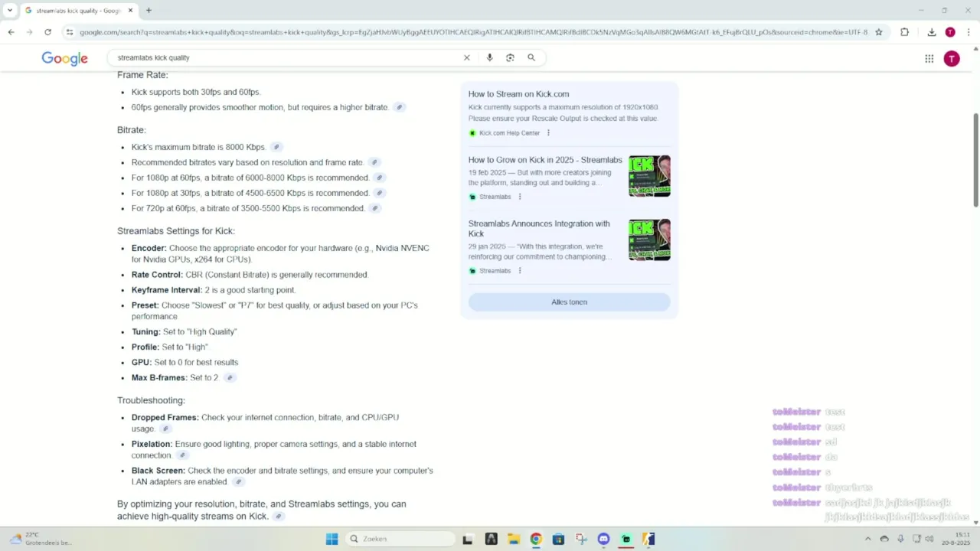Click the browser address bar URL
Viewport: 980px width, 551px height.
(473, 32)
